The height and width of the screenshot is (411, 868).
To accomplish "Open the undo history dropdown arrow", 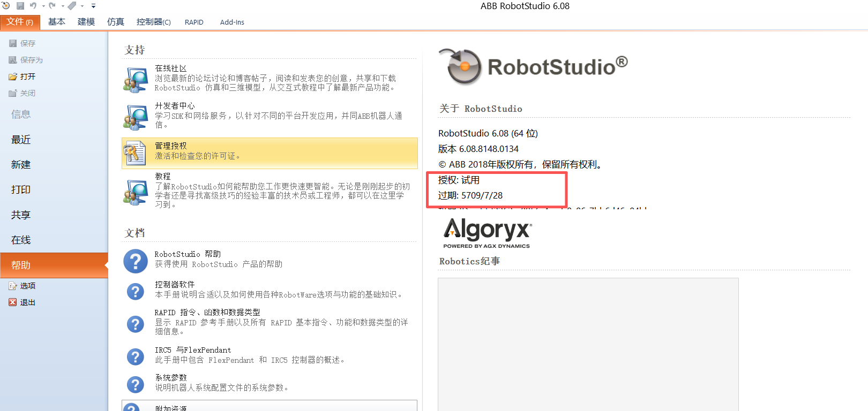I will coord(43,6).
